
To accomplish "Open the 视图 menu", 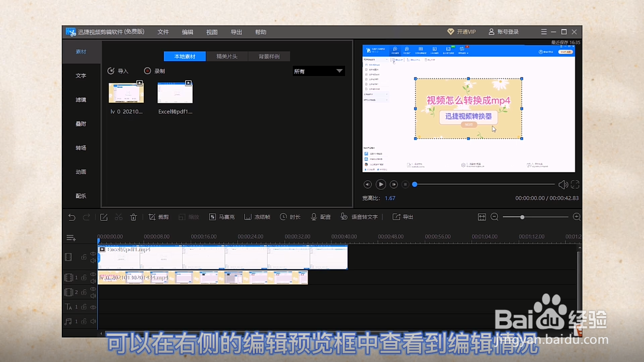I will (x=212, y=32).
